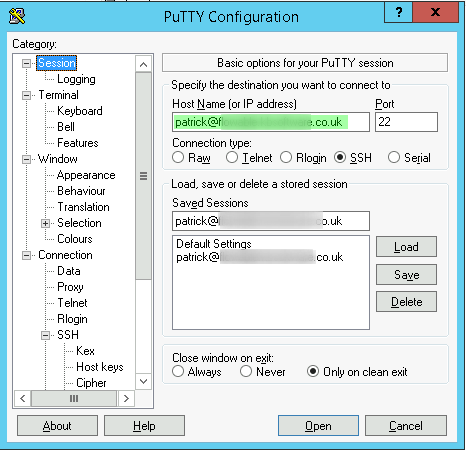Open the Session category
The image size is (466, 450).
57,63
